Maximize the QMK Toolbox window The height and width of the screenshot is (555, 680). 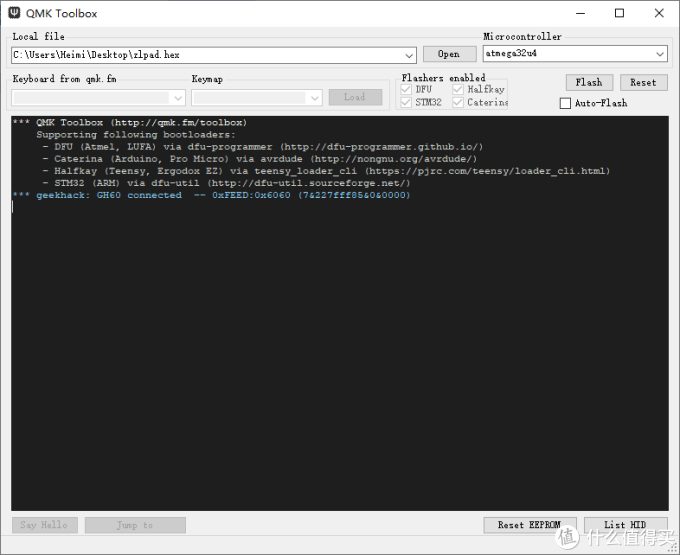619,13
